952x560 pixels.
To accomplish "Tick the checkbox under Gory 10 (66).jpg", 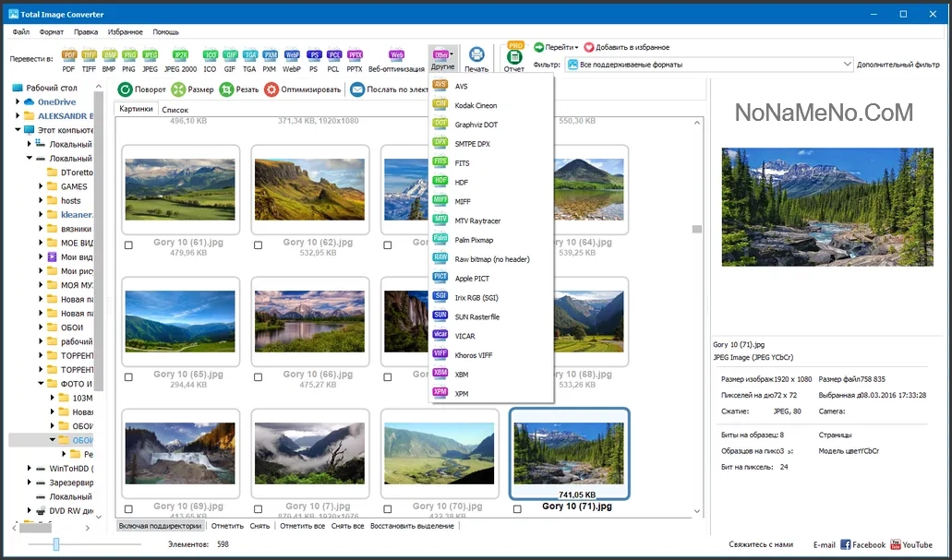I will (258, 377).
